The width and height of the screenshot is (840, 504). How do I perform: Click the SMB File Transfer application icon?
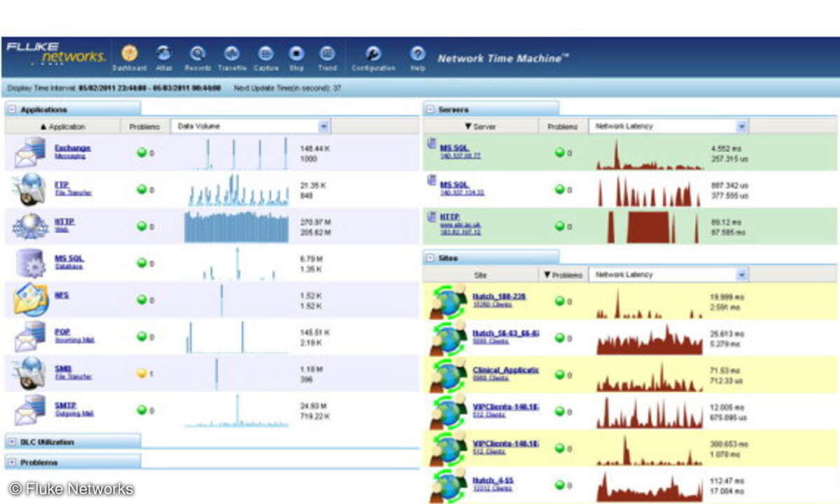tap(31, 373)
